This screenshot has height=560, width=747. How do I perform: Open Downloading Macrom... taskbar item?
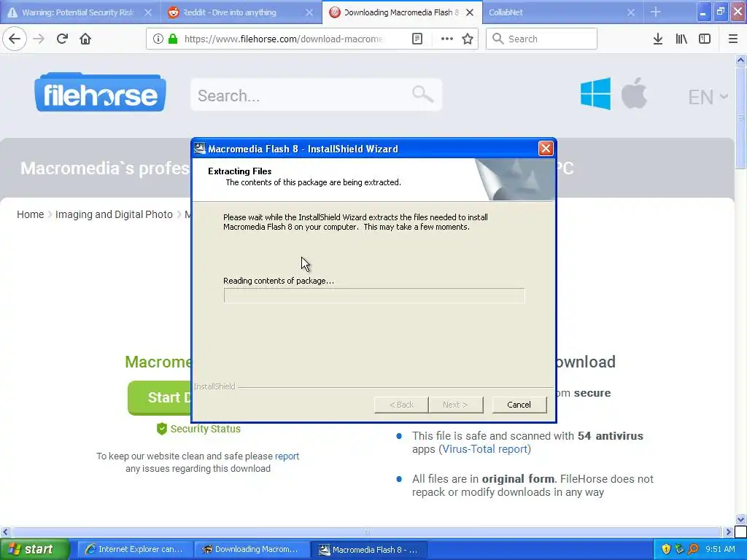252,549
